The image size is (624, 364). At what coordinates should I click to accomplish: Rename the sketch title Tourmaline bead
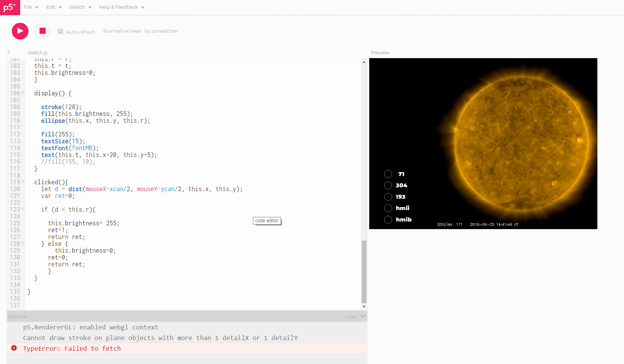(x=122, y=31)
